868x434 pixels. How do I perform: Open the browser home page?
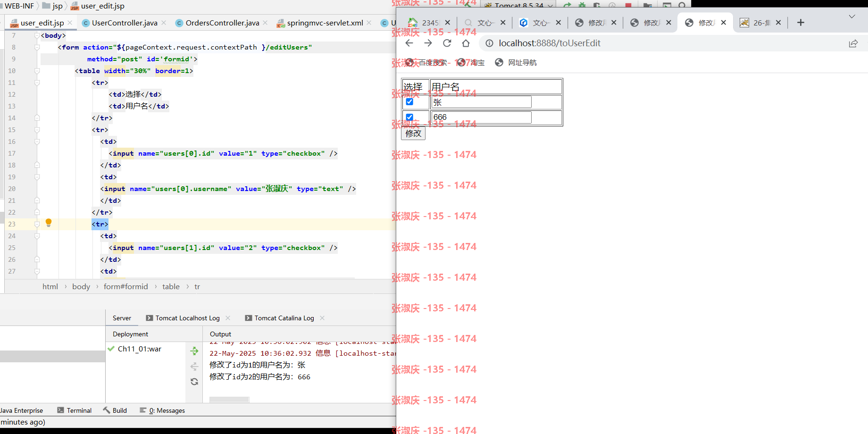coord(466,43)
